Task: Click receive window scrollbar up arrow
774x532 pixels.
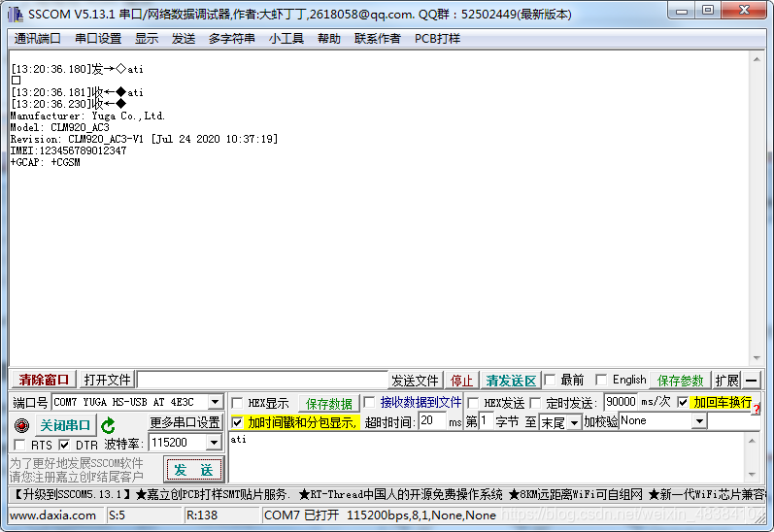Action: click(757, 59)
